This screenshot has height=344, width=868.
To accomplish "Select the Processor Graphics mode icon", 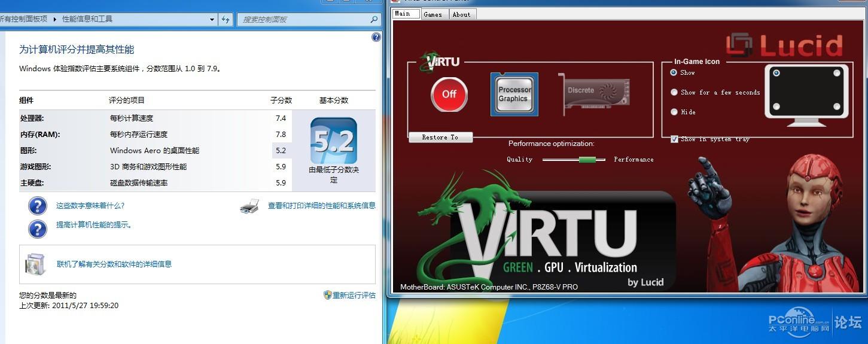I will tap(514, 95).
